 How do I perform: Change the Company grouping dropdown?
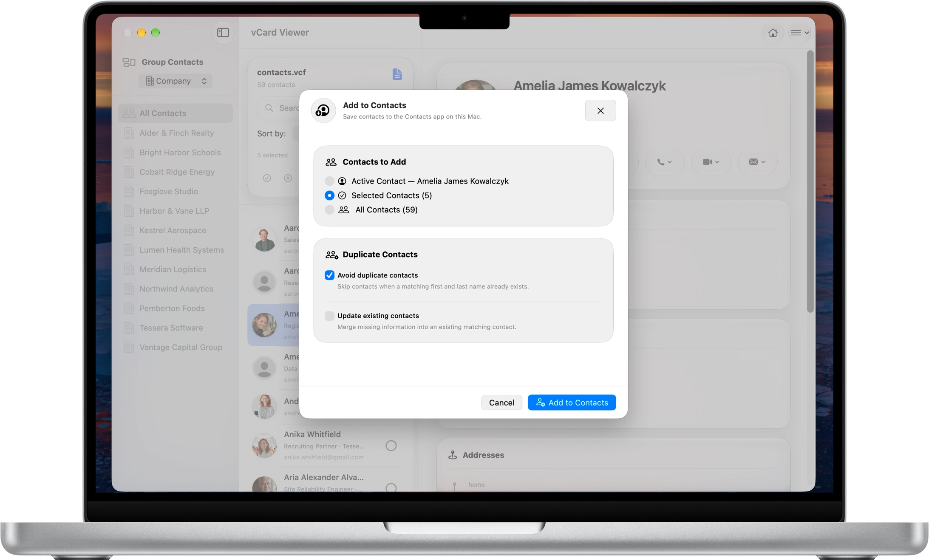point(175,81)
